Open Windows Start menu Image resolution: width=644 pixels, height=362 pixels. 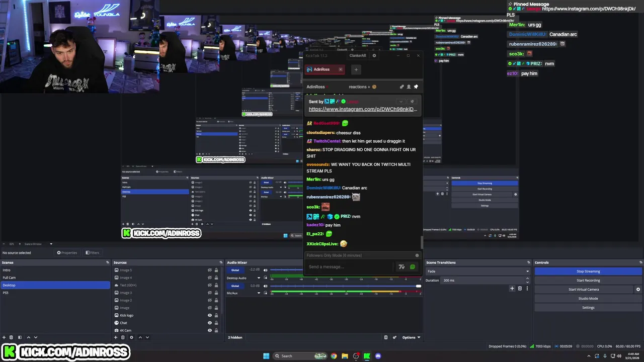[266, 356]
